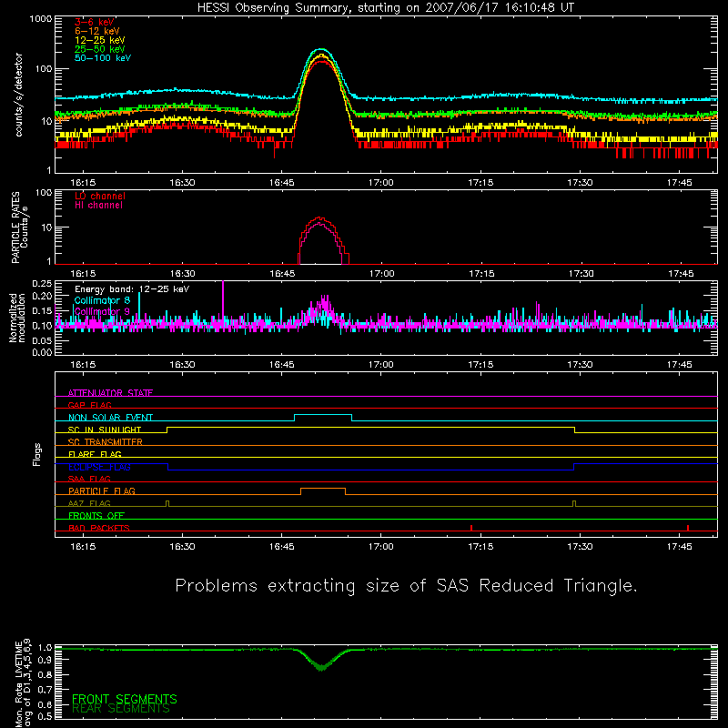
Task: Select the FRONT SEGMENTS legend label
Action: tap(125, 699)
